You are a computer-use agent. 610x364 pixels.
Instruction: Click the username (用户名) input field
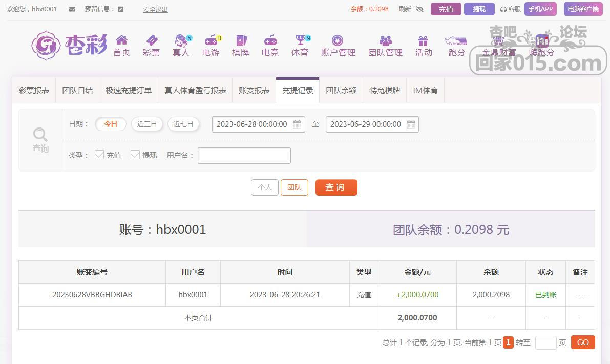coord(244,156)
